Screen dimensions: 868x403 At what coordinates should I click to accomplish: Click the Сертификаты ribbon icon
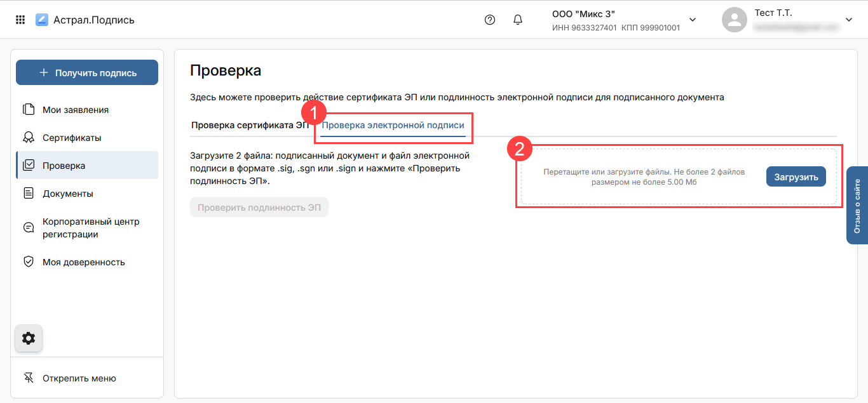point(29,138)
